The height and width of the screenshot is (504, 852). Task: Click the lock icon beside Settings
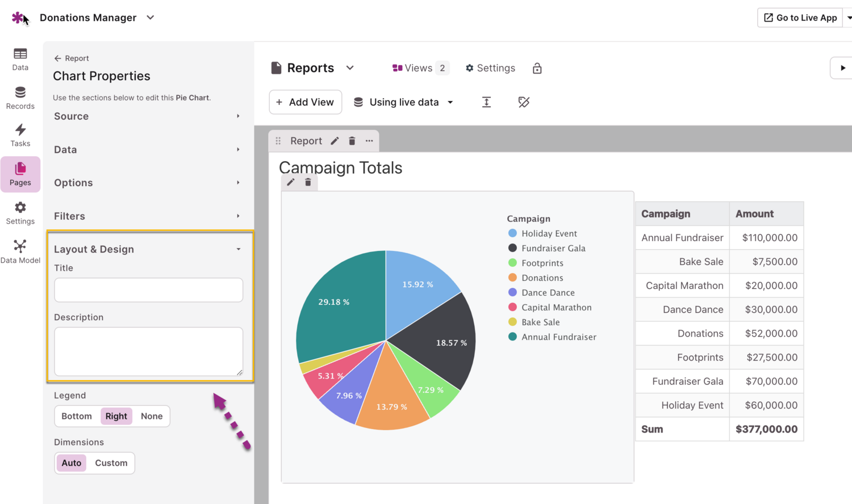click(x=537, y=69)
